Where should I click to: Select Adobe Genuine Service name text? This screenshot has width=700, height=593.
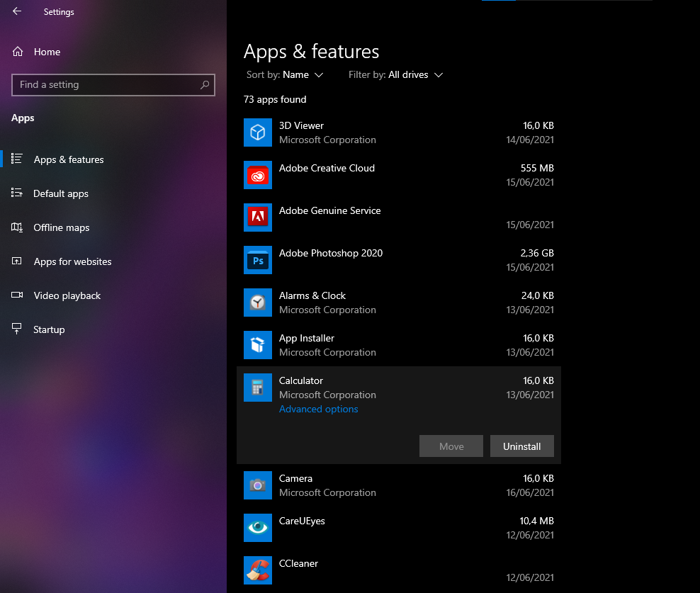330,210
